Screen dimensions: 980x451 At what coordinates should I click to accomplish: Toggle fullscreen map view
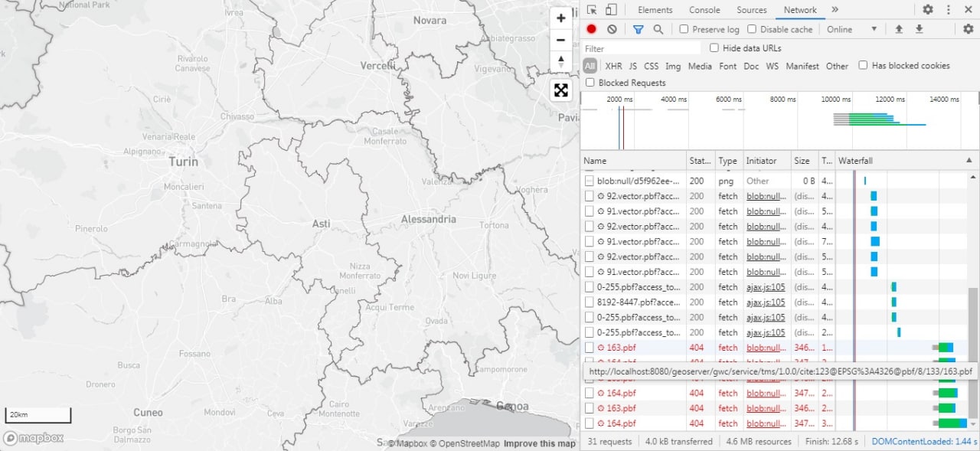tap(561, 90)
